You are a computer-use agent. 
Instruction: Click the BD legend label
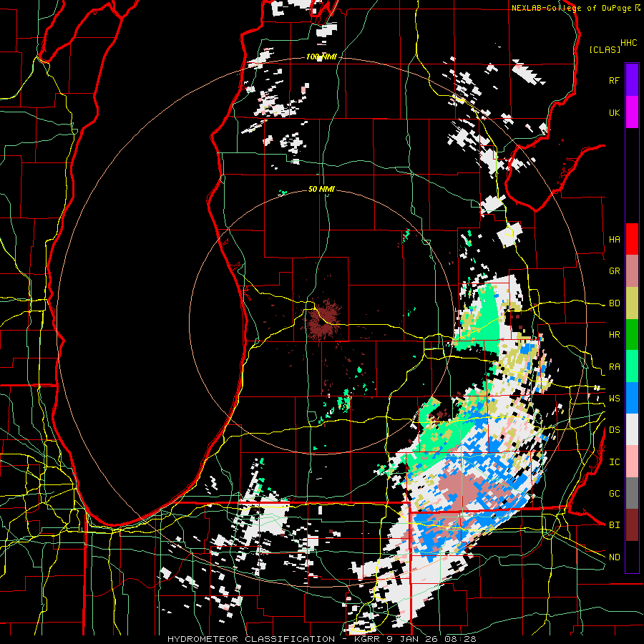(x=614, y=303)
